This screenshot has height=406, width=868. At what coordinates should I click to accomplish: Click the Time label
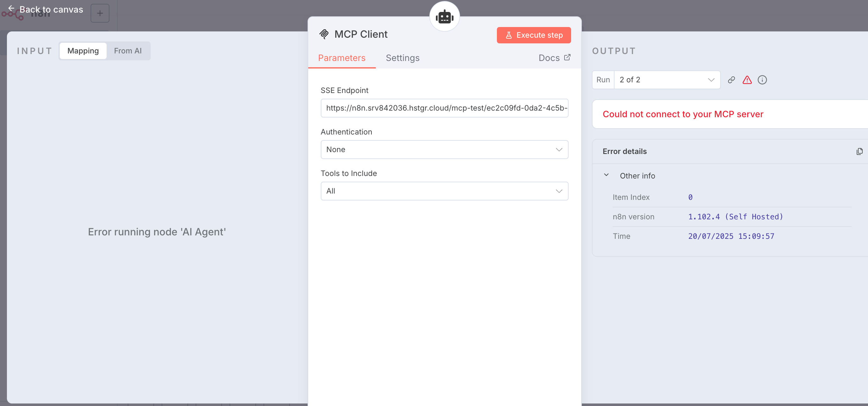tap(621, 236)
